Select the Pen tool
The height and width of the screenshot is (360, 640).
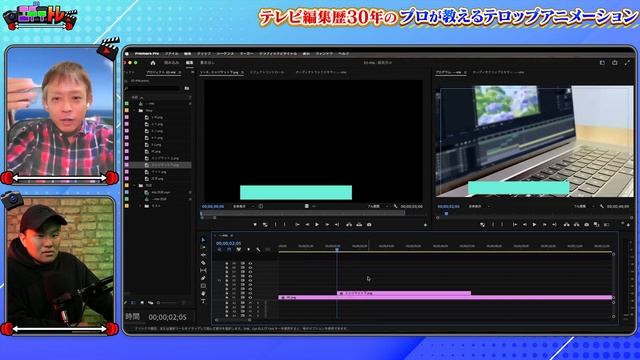click(203, 278)
